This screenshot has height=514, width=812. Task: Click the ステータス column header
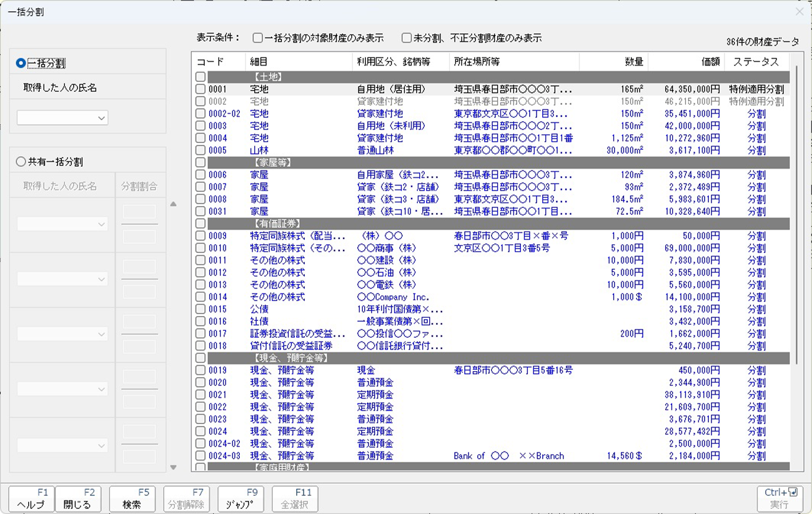click(756, 62)
